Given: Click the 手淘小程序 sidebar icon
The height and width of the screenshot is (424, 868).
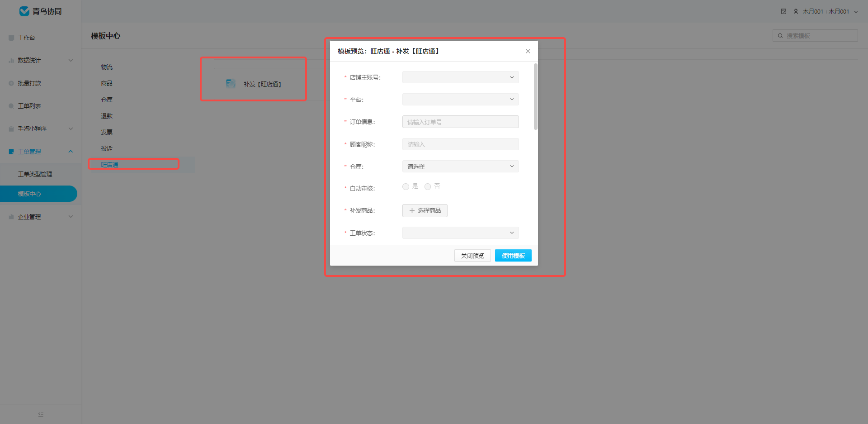Looking at the screenshot, I should (11, 129).
